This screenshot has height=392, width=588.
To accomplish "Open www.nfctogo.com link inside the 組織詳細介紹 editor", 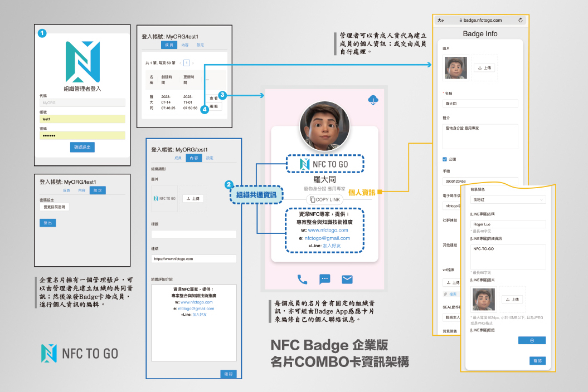I will pyautogui.click(x=197, y=302).
